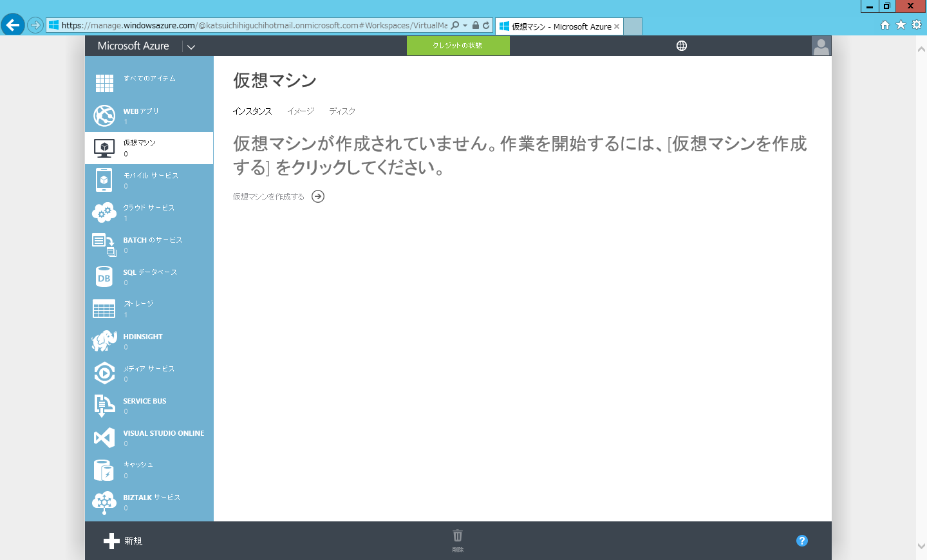The height and width of the screenshot is (560, 927).
Task: Open browser Favorites star icon
Action: [x=901, y=24]
